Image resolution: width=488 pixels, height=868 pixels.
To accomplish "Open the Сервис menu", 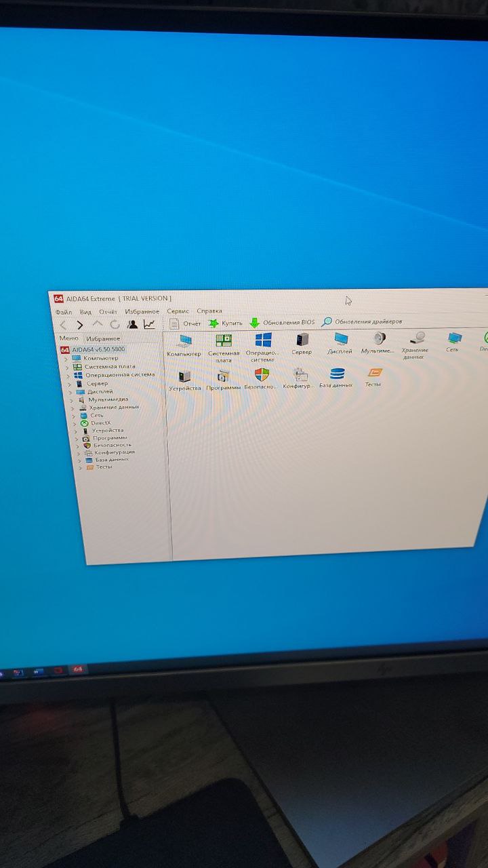I will click(x=178, y=311).
